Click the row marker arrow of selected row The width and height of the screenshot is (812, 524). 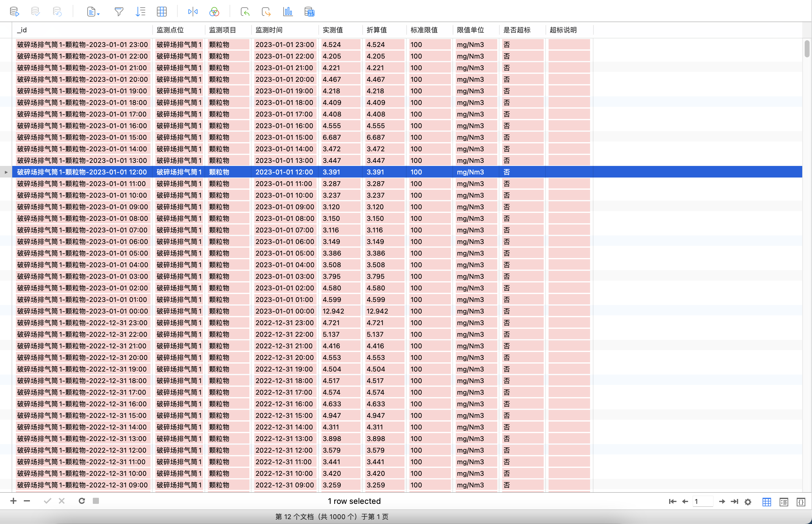click(6, 172)
